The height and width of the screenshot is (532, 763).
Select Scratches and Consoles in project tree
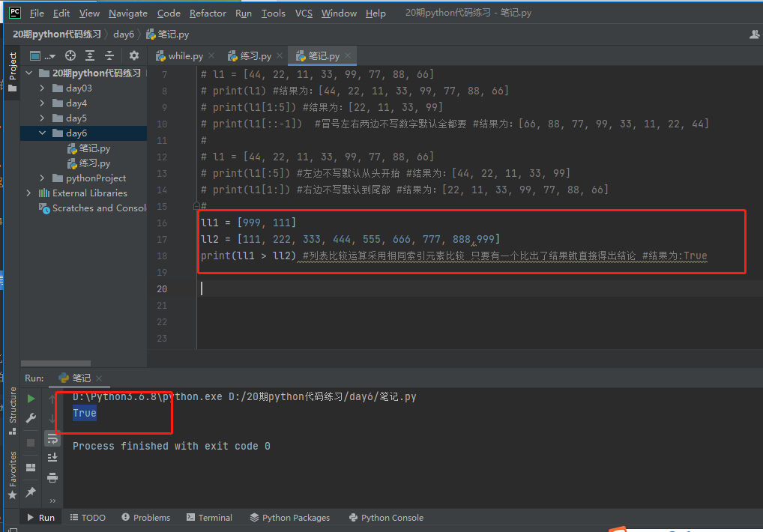pos(92,208)
